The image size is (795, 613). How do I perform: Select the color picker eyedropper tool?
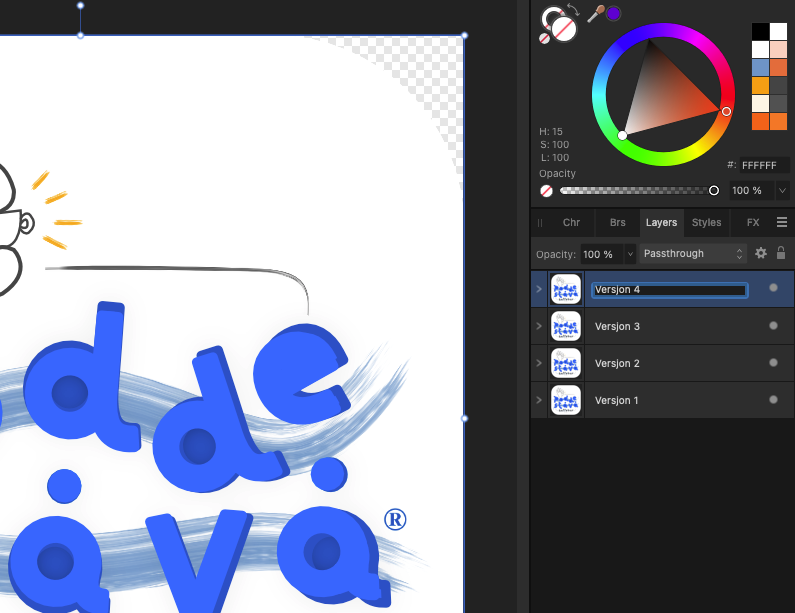(596, 13)
